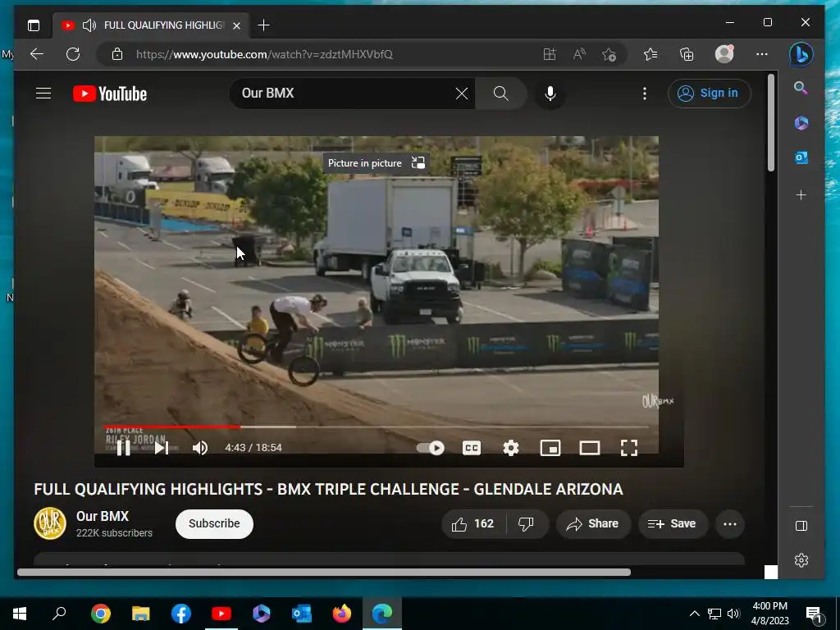Open Edge tab actions menu icon
Screen dimensions: 840x630
pyautogui.click(x=33, y=25)
